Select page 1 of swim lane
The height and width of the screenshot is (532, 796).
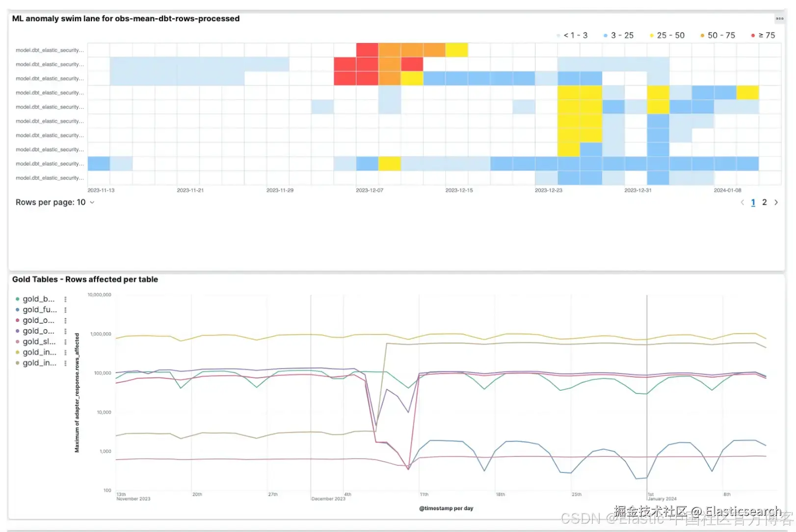[753, 202]
